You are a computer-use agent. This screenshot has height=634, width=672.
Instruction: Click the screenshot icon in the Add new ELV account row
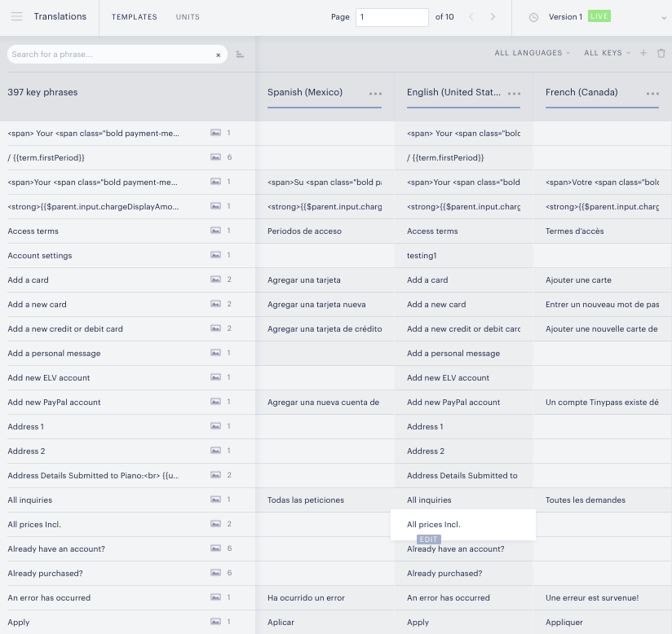(215, 377)
